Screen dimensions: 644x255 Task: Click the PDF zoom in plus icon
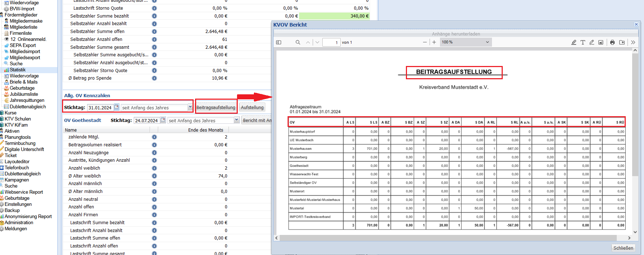tap(434, 42)
